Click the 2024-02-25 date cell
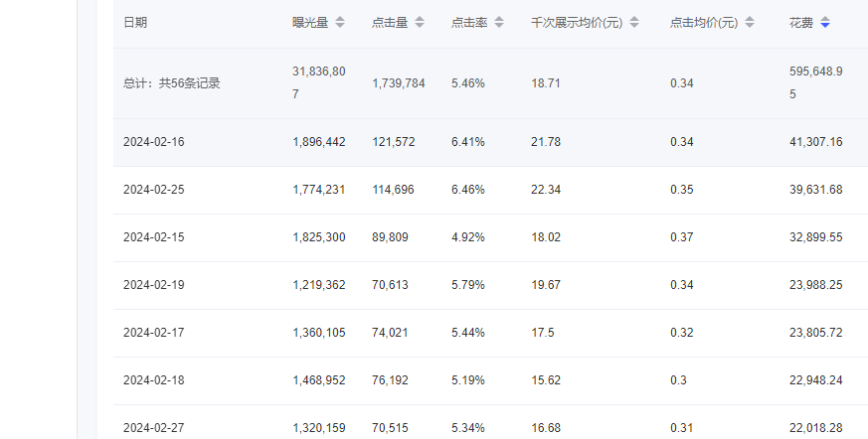Viewport: 868px width, 439px height. coord(153,190)
